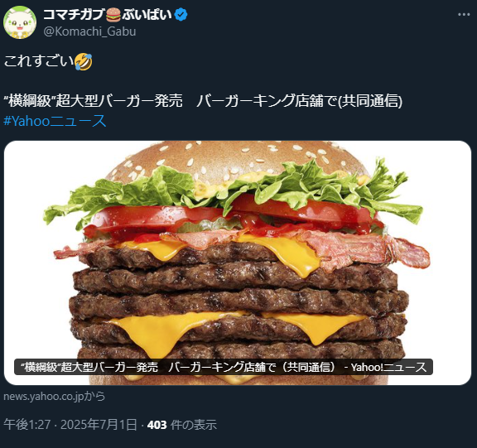The image size is (477, 448).
Task: Click the 午後1:27 timestamp
Action: pyautogui.click(x=26, y=425)
